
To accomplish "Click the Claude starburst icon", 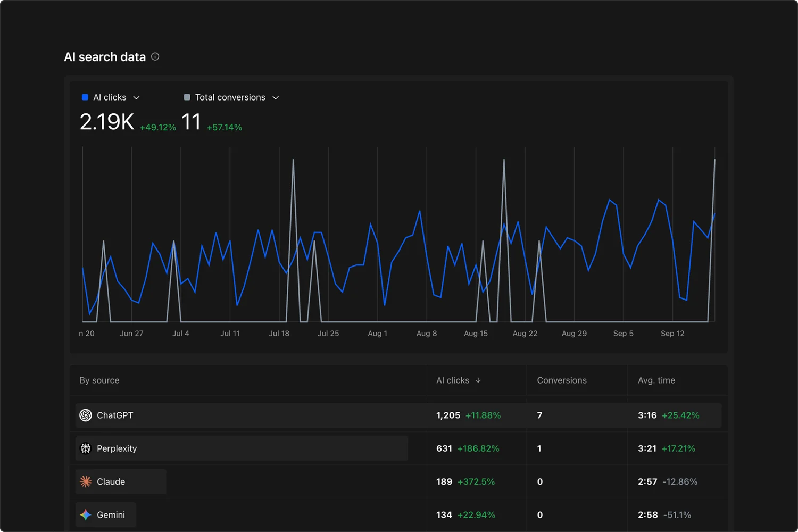I will coord(85,481).
